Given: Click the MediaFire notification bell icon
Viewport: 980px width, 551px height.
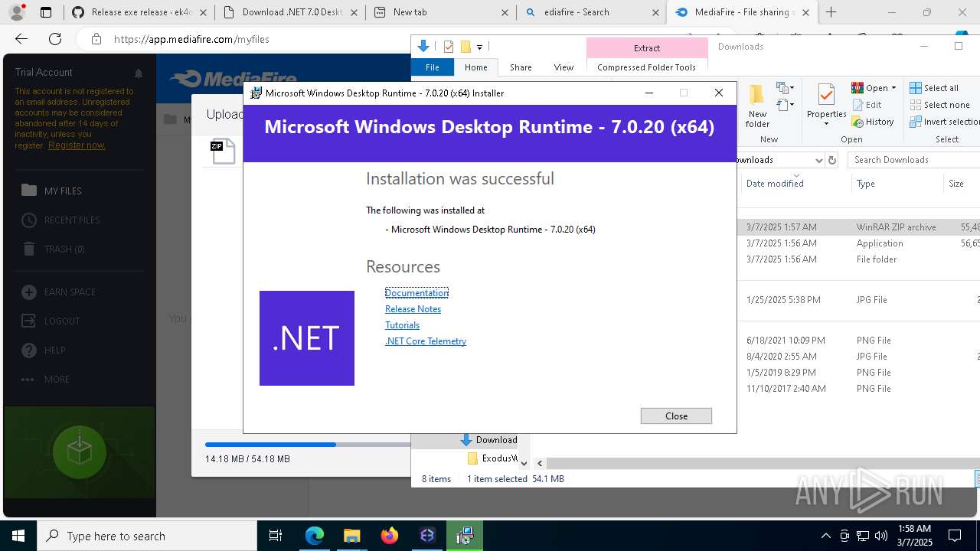Looking at the screenshot, I should coord(139,73).
